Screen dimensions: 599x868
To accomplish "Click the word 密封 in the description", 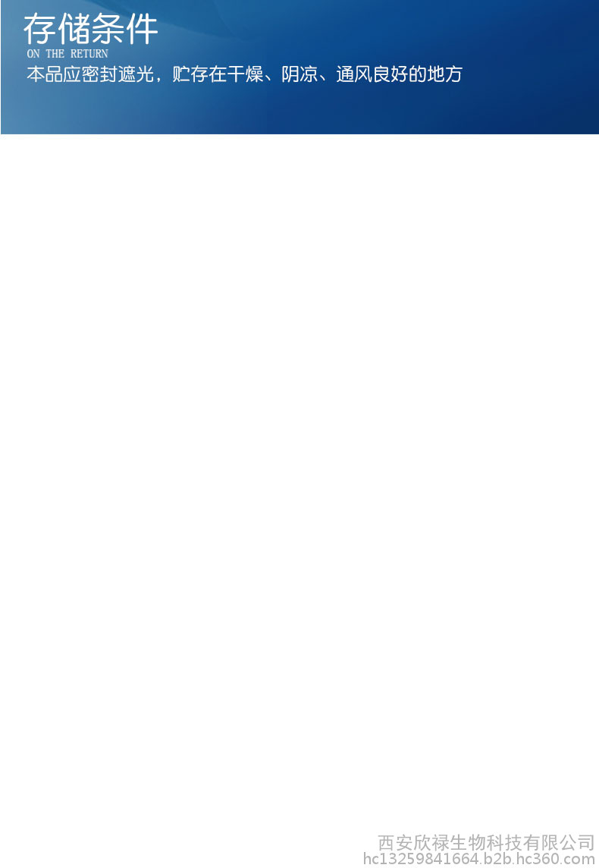I will point(99,74).
